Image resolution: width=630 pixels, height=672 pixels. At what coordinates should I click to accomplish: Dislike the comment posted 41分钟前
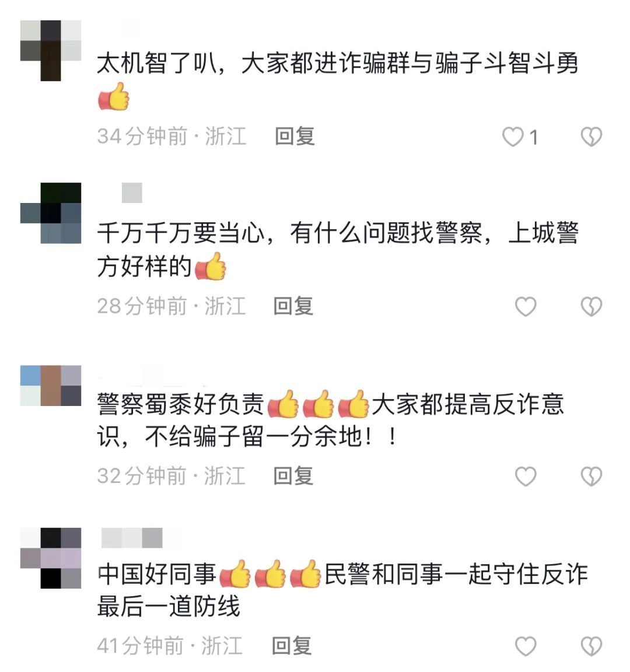pos(591,646)
